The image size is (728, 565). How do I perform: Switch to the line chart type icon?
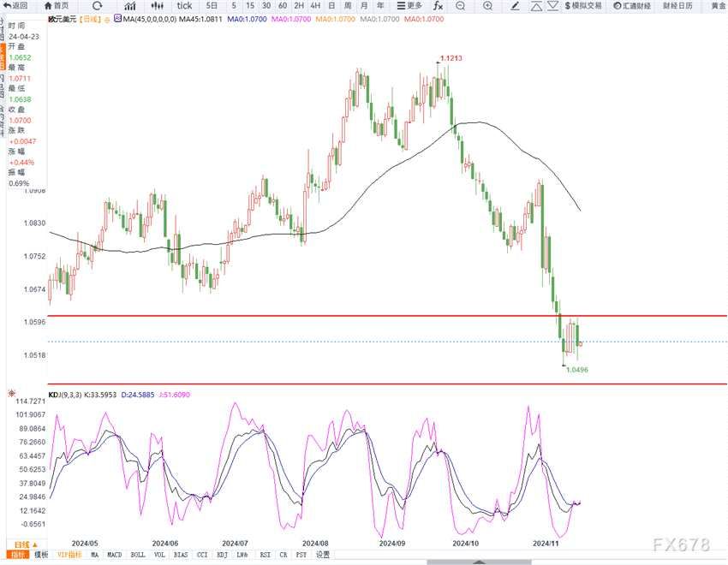(130, 6)
